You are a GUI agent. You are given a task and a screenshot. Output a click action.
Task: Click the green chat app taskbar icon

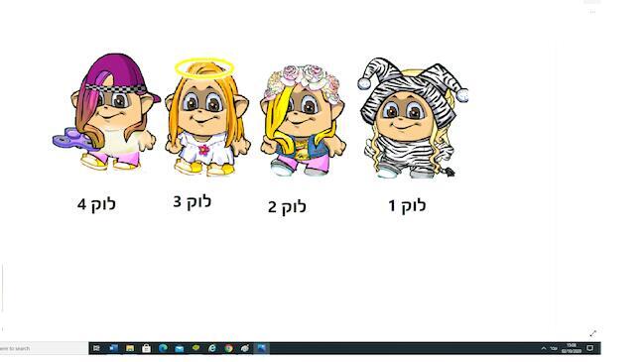click(x=195, y=348)
